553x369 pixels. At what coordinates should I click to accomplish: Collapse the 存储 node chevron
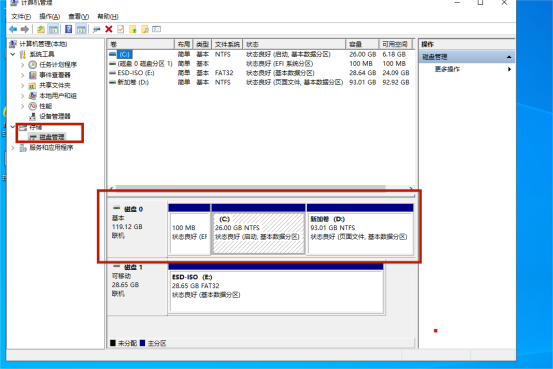pos(13,127)
